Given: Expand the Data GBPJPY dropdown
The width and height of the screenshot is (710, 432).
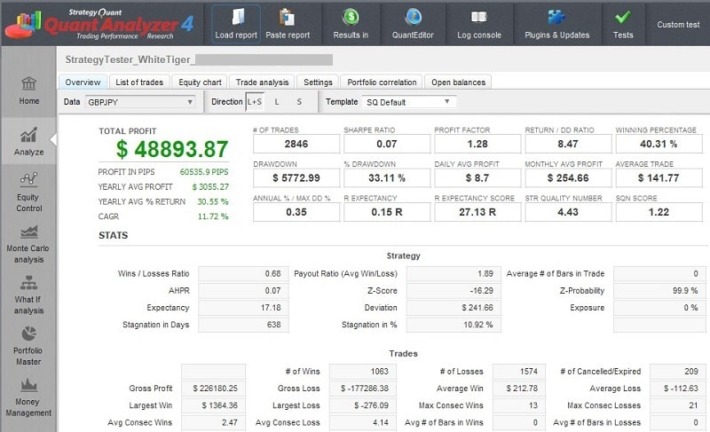Looking at the screenshot, I should tap(140, 102).
